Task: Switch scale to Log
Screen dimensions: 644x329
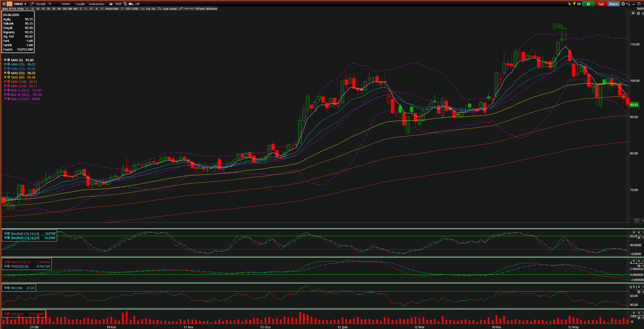Action: click(148, 9)
